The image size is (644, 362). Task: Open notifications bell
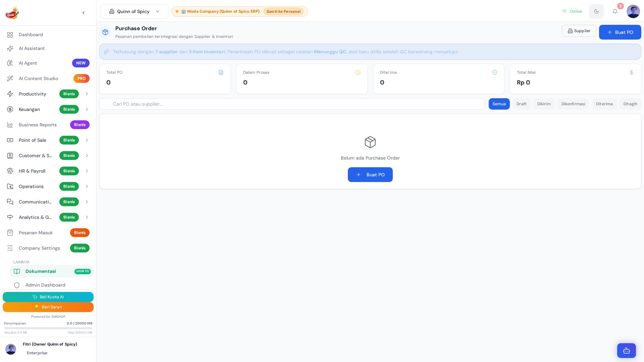pos(615,11)
